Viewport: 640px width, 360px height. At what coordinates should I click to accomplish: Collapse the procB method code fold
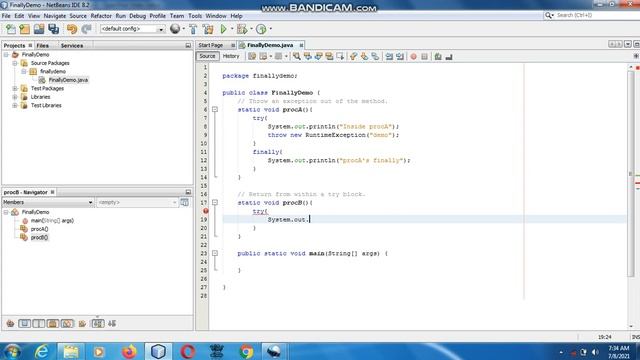point(215,202)
